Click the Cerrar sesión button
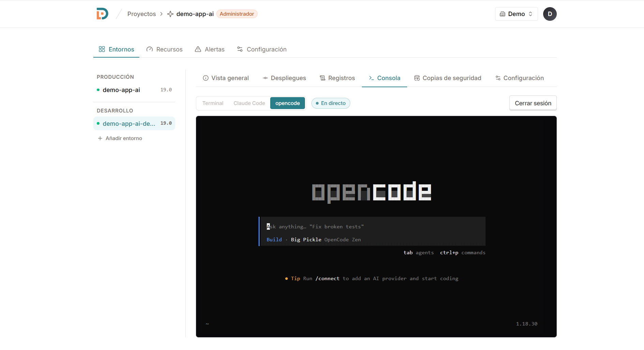 click(x=533, y=103)
